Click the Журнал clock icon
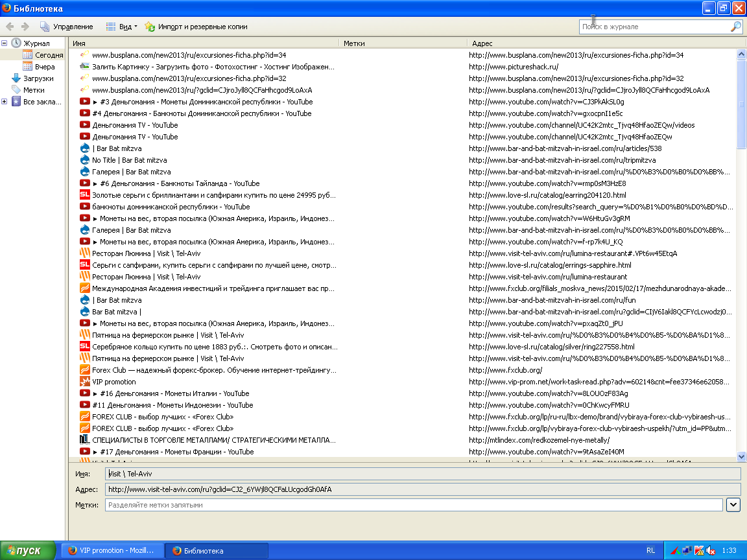The width and height of the screenshot is (747, 560). coord(16,43)
